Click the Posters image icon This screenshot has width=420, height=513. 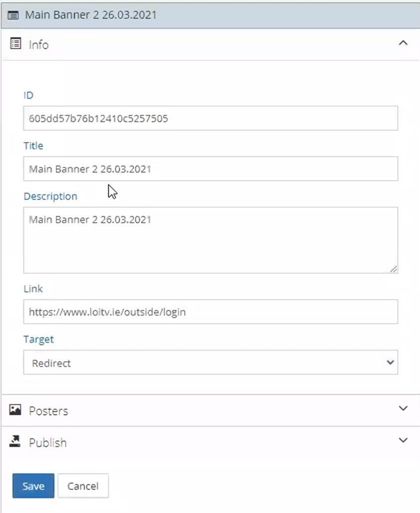click(15, 410)
